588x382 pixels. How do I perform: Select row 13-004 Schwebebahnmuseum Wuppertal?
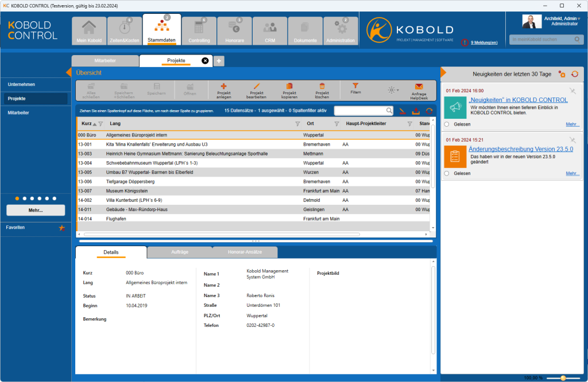[x=253, y=163]
